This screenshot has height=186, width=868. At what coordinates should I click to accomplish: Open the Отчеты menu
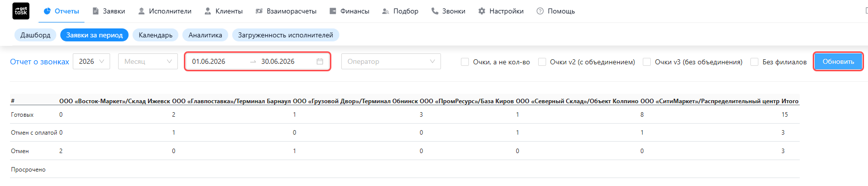pos(61,11)
